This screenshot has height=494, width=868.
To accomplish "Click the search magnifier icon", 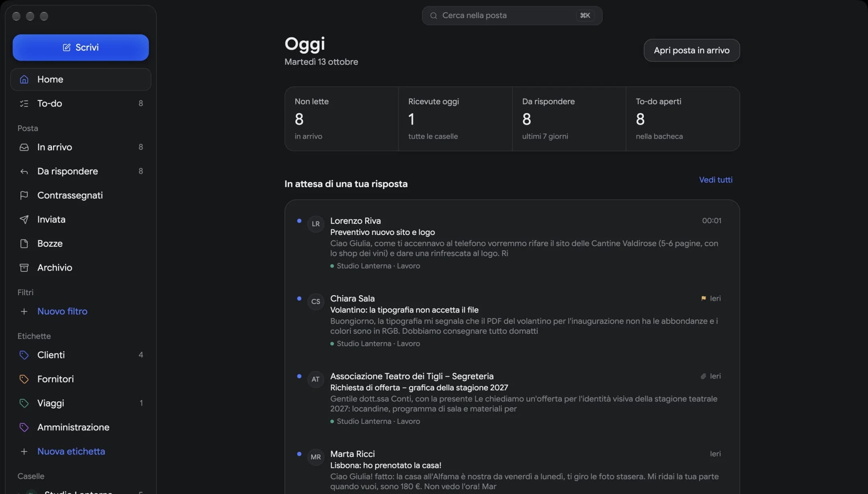I will (434, 16).
